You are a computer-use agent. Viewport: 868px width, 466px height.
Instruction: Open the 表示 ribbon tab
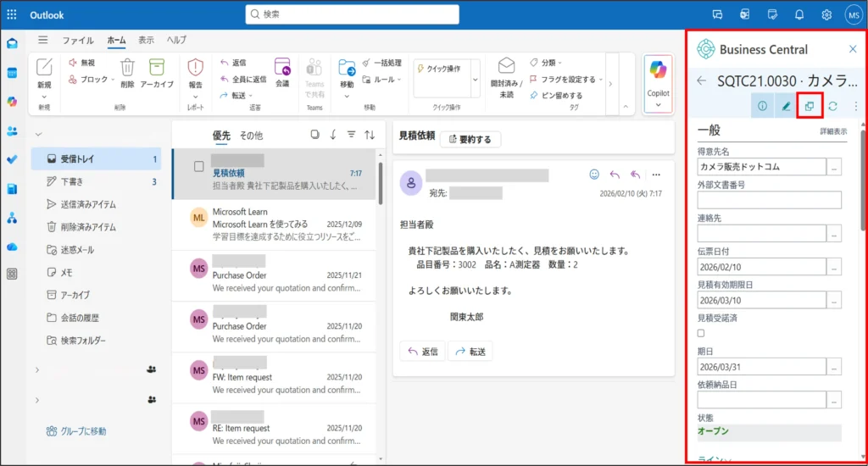coord(146,40)
